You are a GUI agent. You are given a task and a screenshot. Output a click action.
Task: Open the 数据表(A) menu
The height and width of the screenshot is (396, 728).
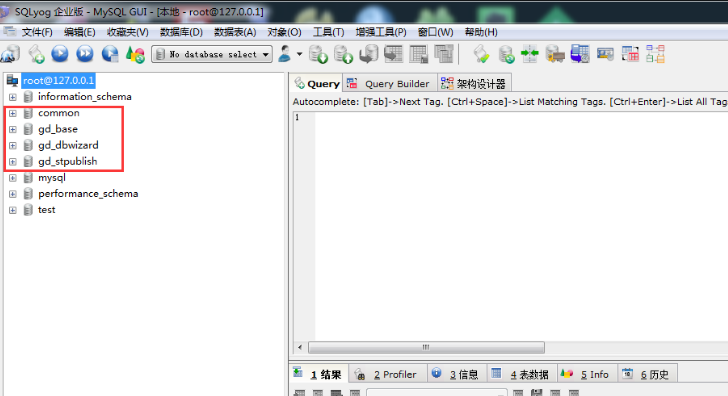click(x=235, y=32)
